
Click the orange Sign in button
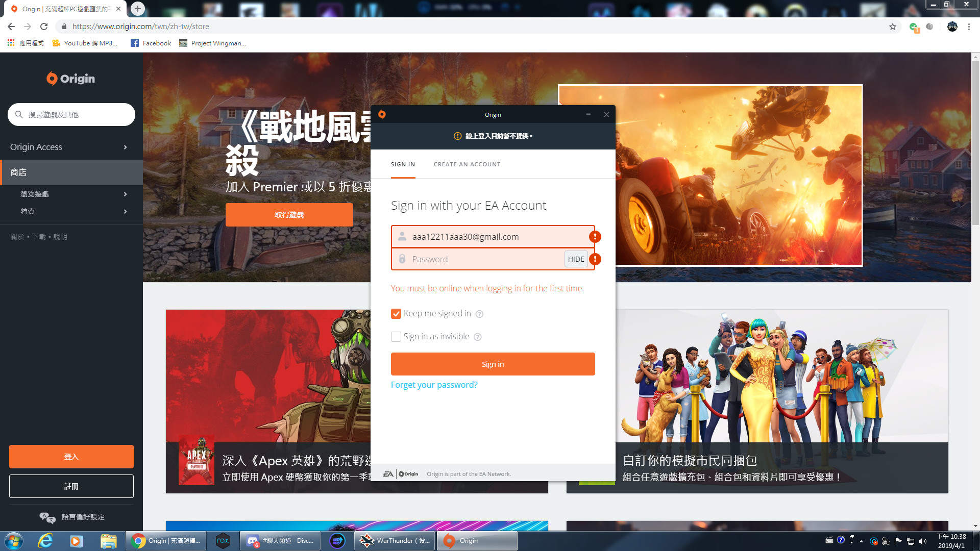point(493,364)
